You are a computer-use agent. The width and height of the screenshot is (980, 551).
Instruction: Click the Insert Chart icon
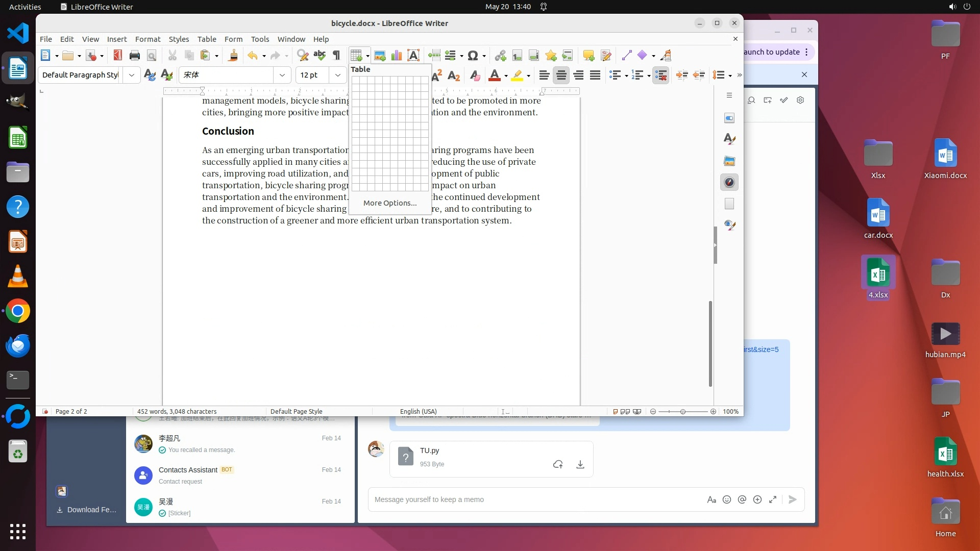pyautogui.click(x=397, y=55)
